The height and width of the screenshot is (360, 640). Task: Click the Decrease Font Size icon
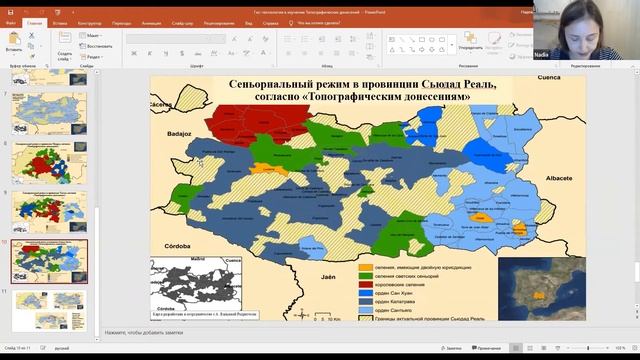click(250, 39)
